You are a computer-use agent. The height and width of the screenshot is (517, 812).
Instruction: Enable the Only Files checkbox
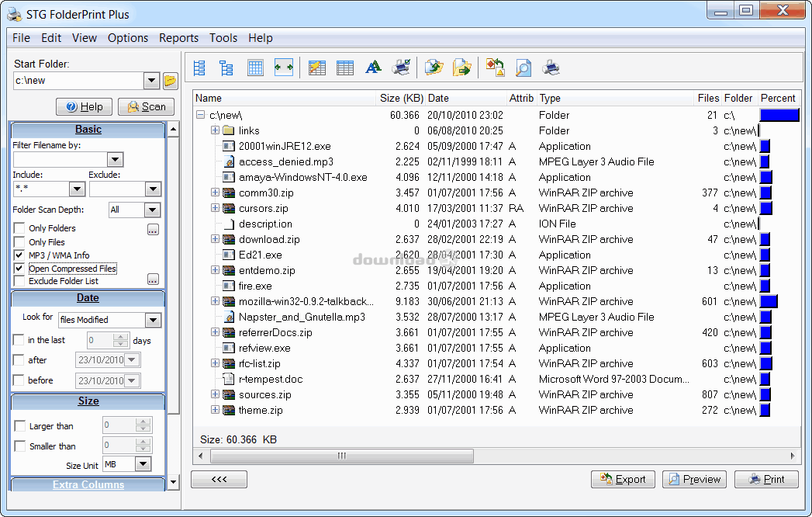point(19,242)
